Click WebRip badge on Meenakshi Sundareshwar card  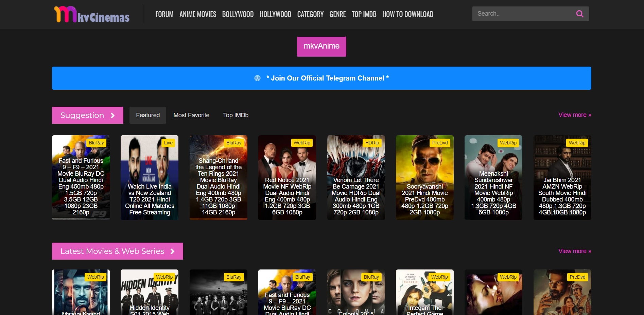508,143
